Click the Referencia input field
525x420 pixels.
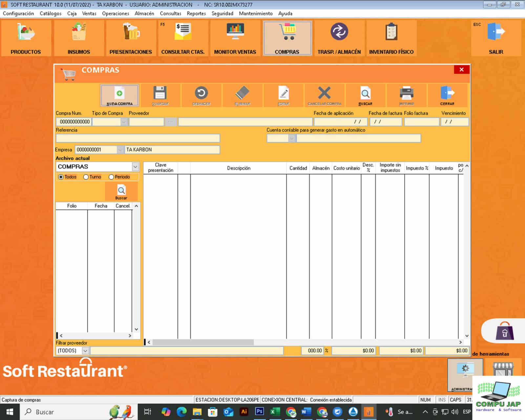click(138, 138)
